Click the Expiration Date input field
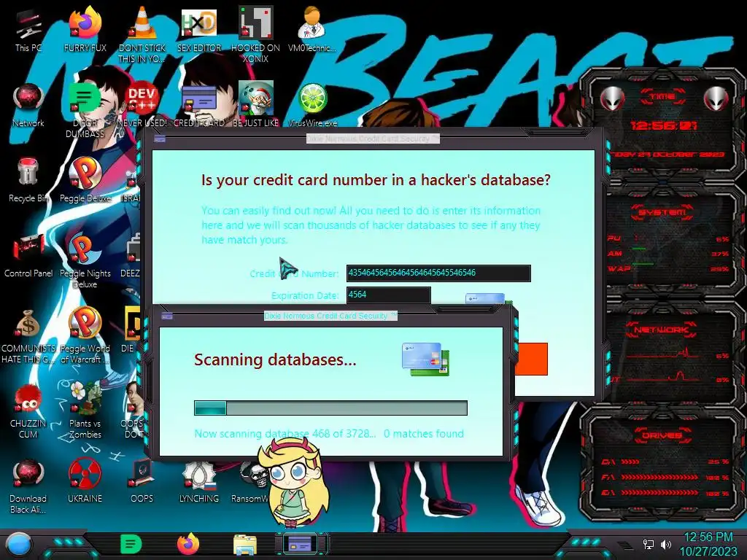747x560 pixels. pos(388,295)
